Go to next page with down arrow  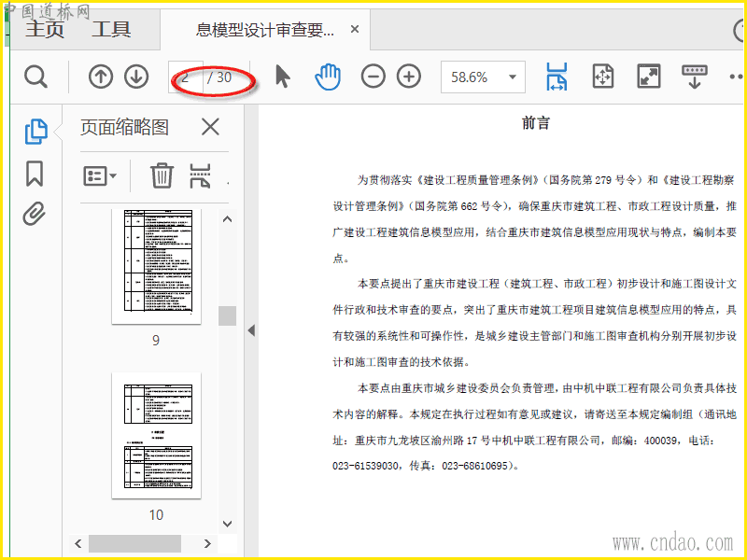click(136, 77)
